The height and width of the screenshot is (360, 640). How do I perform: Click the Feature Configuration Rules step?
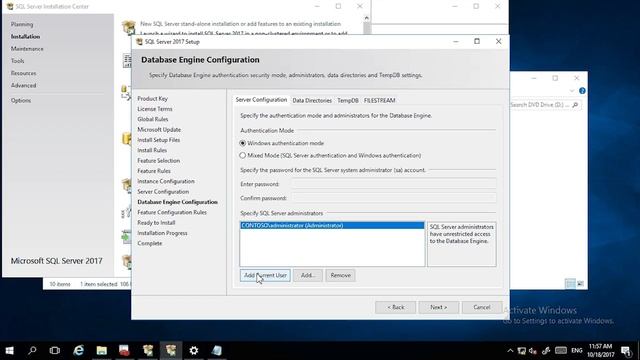point(172,213)
